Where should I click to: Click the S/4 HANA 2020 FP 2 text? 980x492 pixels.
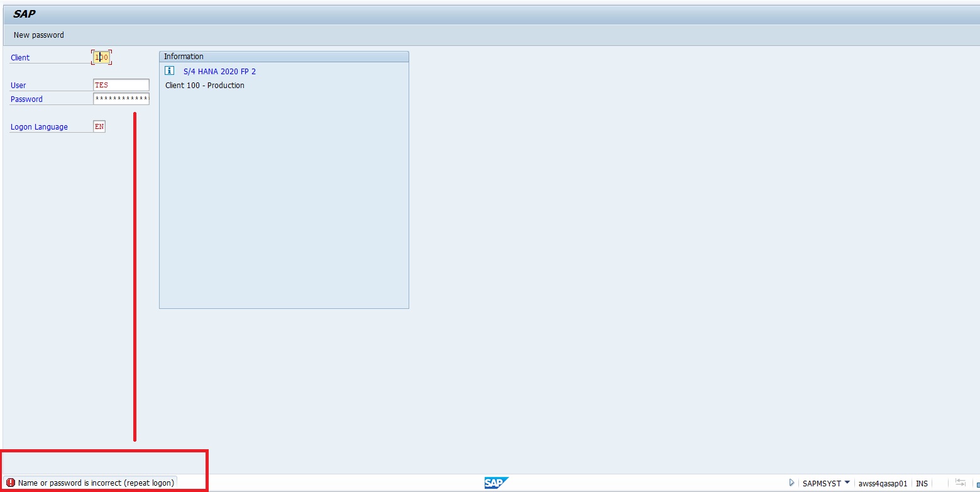click(219, 72)
